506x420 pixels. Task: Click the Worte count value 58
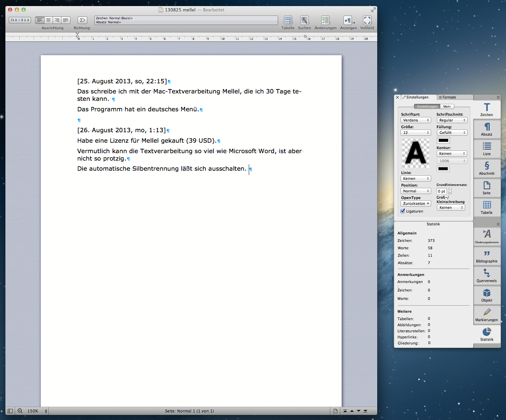[430, 248]
